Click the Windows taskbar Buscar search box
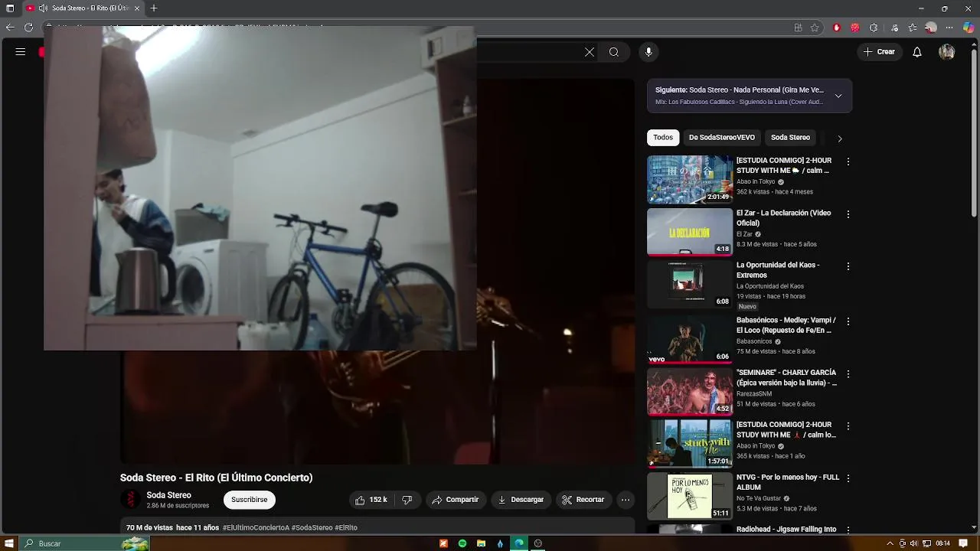The height and width of the screenshot is (551, 980). (x=84, y=543)
